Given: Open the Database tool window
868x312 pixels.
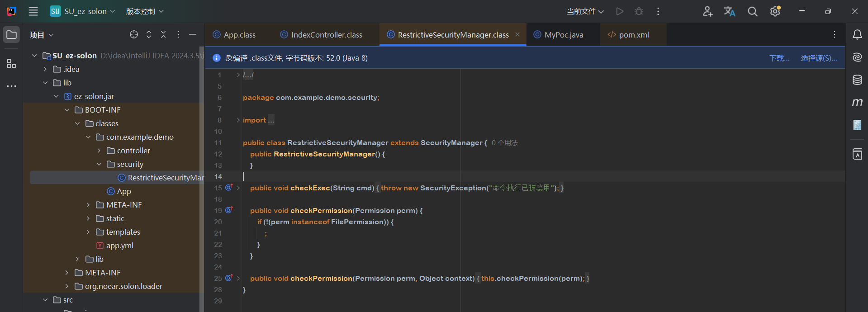Looking at the screenshot, I should click(x=857, y=80).
